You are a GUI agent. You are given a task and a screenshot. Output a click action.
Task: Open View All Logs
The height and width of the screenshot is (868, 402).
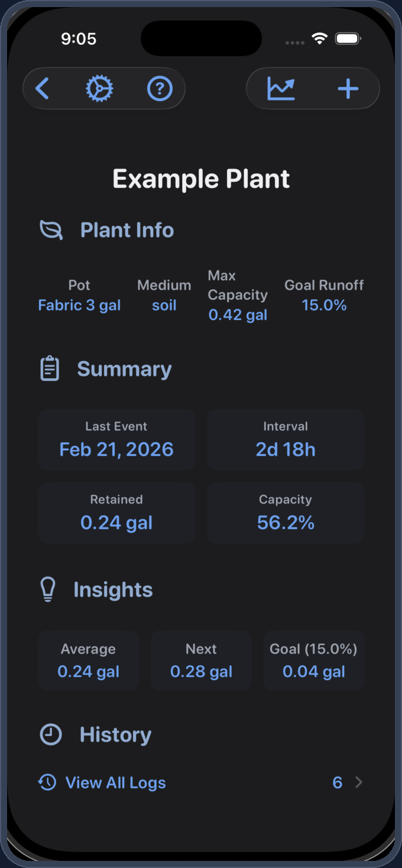(x=115, y=782)
